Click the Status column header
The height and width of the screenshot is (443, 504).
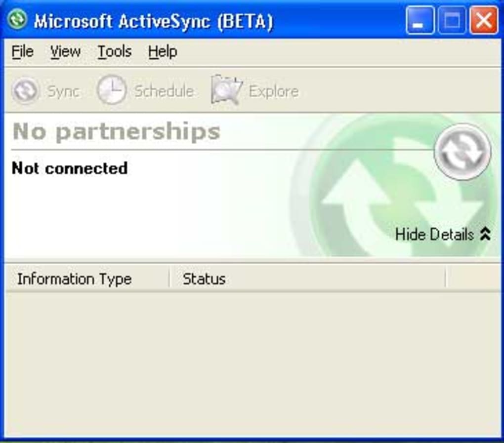click(x=308, y=279)
